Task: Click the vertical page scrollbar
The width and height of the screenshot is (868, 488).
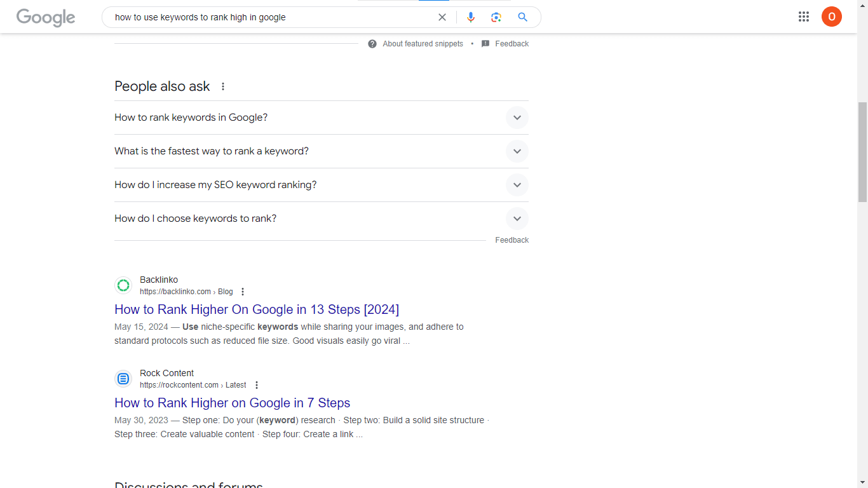Action: (862, 152)
